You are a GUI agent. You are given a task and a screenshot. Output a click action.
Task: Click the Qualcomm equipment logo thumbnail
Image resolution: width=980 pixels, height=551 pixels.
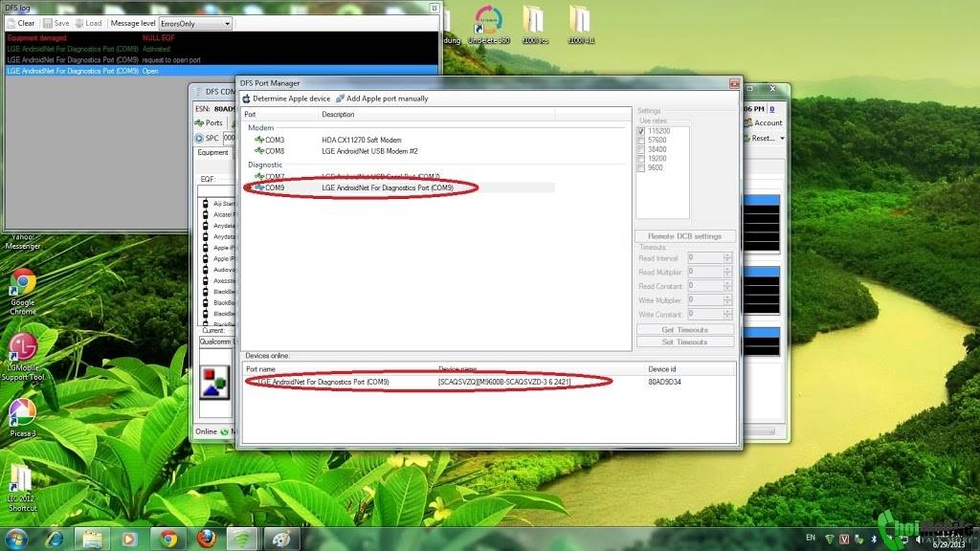click(214, 383)
